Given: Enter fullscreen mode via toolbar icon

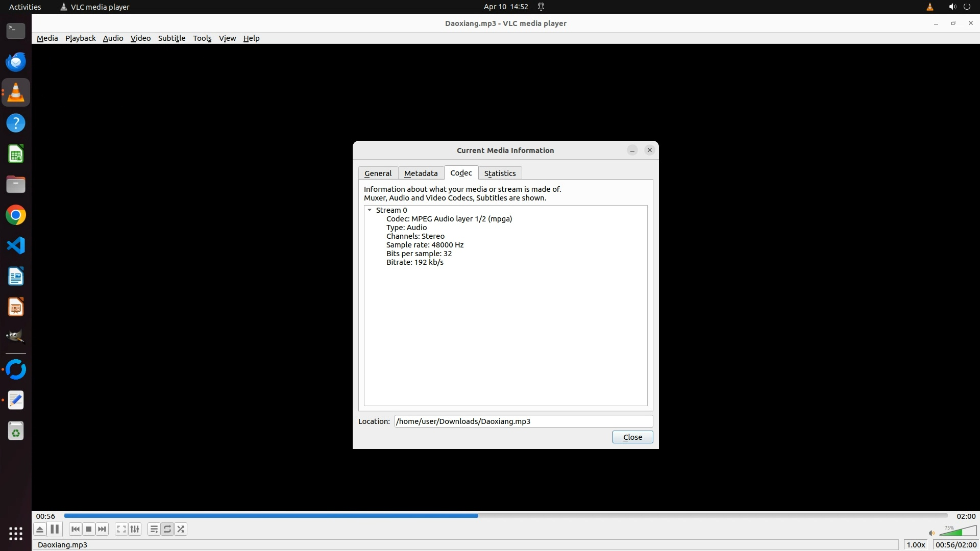Looking at the screenshot, I should (x=121, y=529).
